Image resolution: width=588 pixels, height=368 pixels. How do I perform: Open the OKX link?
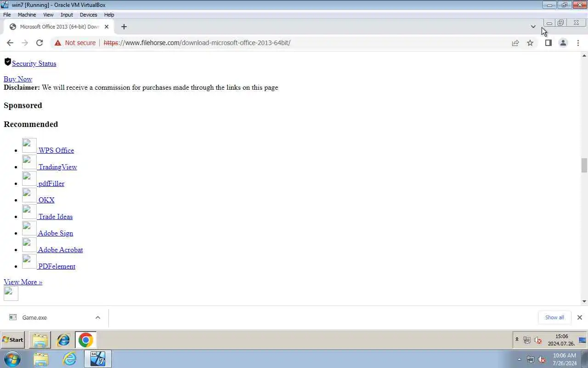click(46, 200)
